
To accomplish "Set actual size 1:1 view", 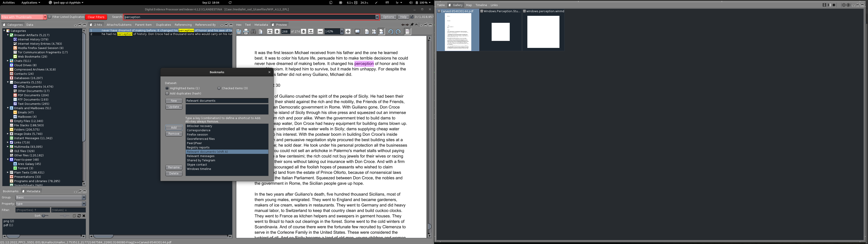I will tap(367, 32).
